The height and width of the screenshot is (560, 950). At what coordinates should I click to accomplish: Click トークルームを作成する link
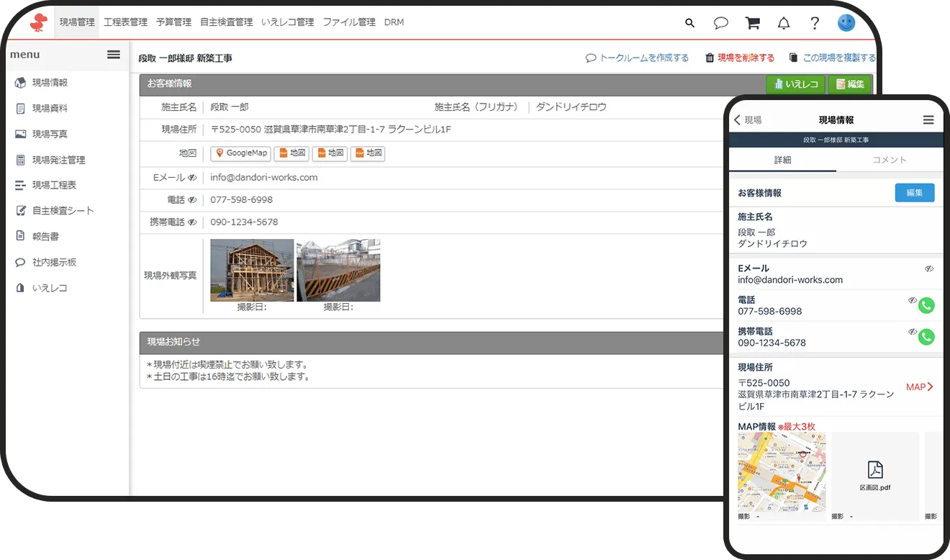638,58
